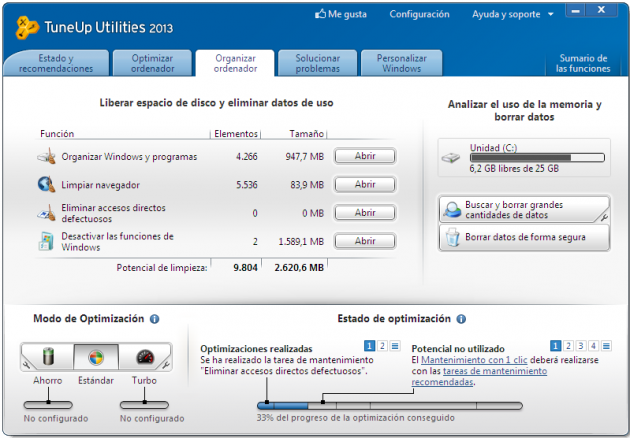Open info icon next to Modo de Optimización
Viewport: 630px width, 438px height.
(154, 319)
